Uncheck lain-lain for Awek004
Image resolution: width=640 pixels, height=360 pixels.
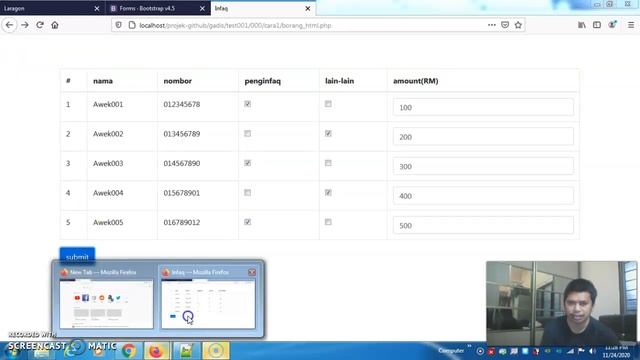[x=328, y=193]
